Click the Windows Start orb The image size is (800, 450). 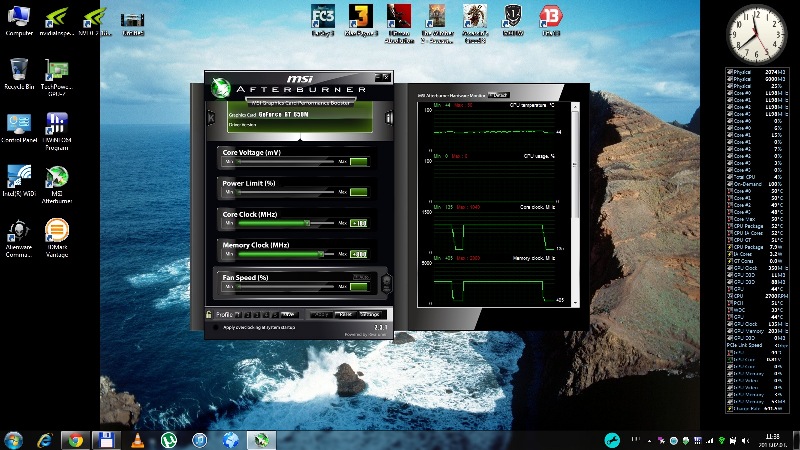click(13, 440)
